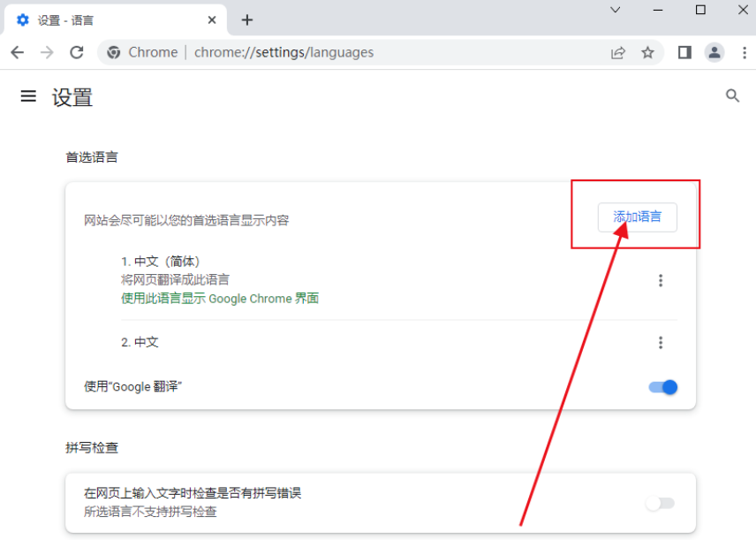Image resolution: width=756 pixels, height=540 pixels.
Task: Go forward with the forward arrow
Action: pos(47,52)
